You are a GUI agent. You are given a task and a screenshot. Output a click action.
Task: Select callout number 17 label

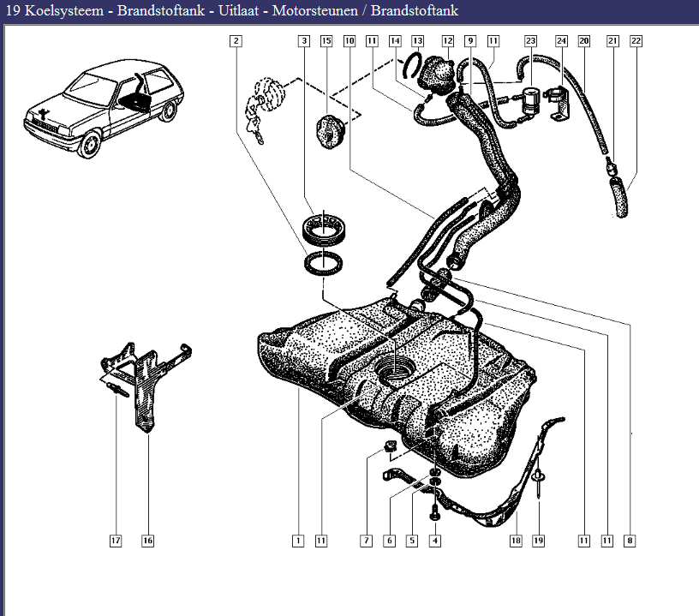(116, 541)
